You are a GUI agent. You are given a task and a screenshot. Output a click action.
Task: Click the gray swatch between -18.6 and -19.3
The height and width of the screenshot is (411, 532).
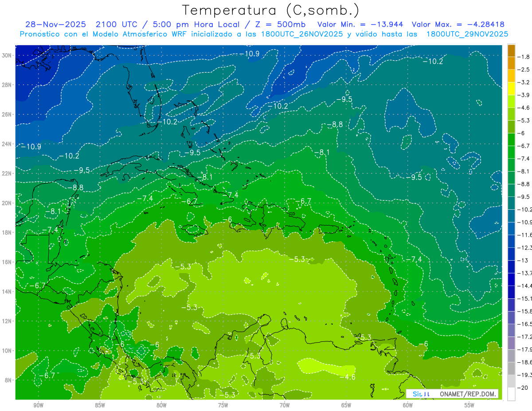coord(511,368)
